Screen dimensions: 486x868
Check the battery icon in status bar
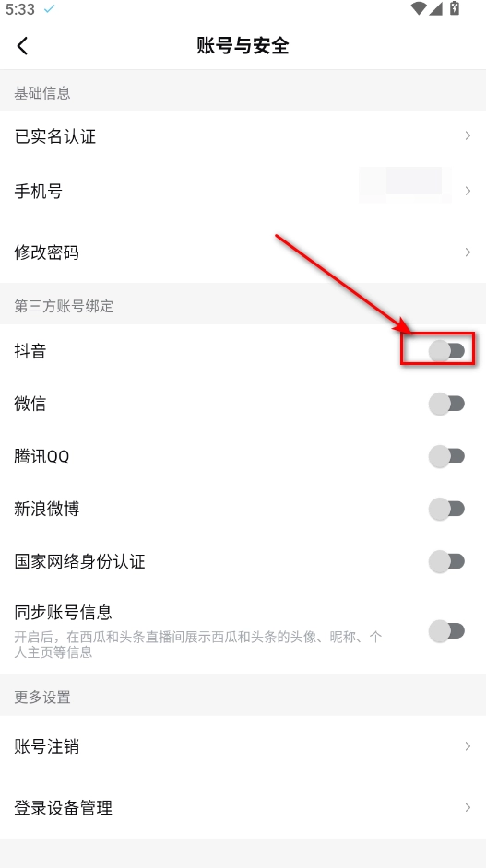tap(455, 7)
